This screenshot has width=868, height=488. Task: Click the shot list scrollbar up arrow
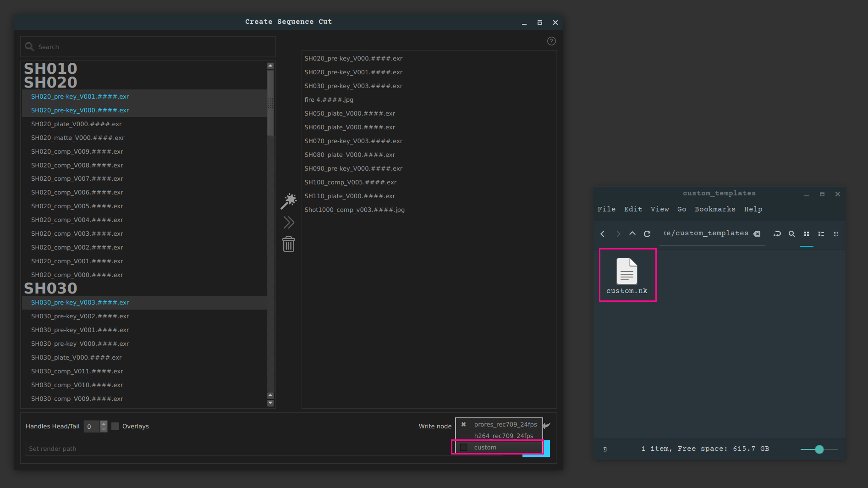click(x=270, y=66)
